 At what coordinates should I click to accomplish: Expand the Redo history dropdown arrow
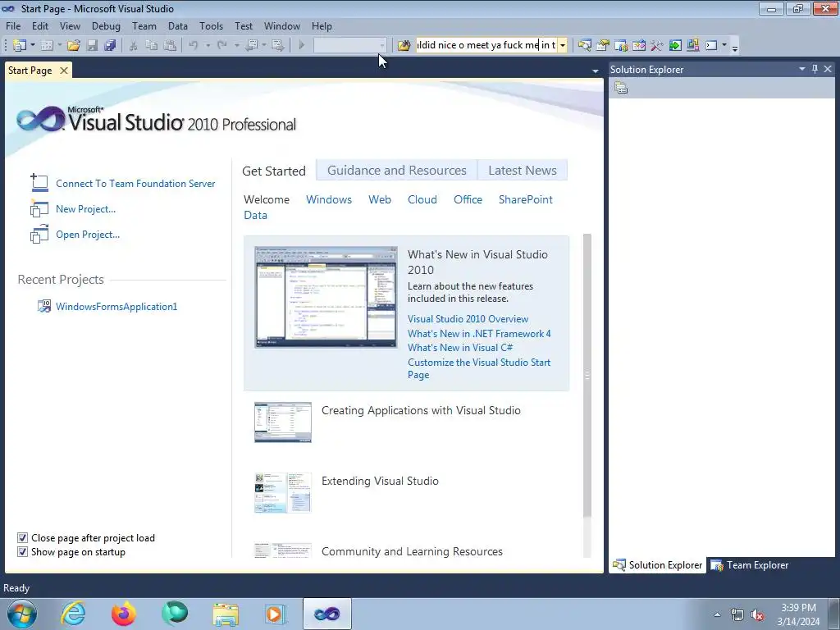(x=236, y=46)
